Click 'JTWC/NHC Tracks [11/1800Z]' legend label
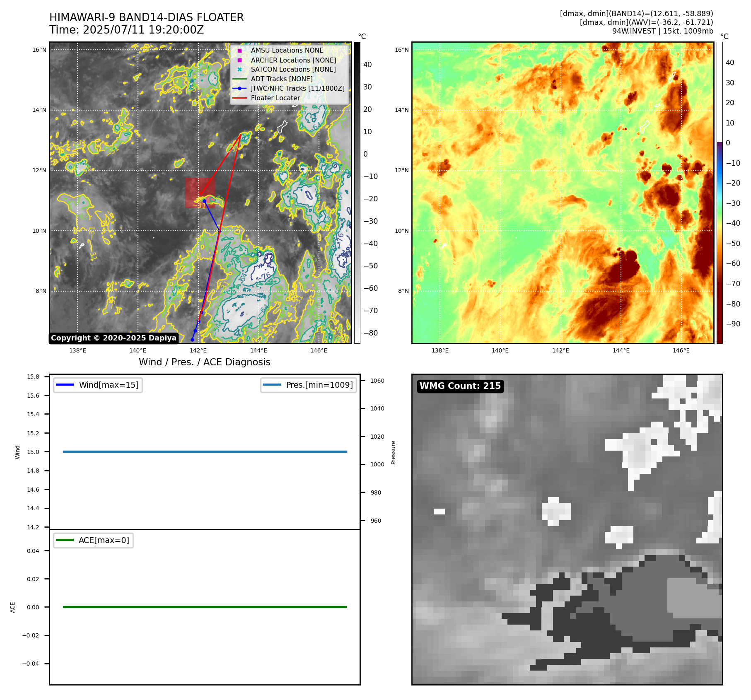This screenshot has width=751, height=700. [x=298, y=88]
